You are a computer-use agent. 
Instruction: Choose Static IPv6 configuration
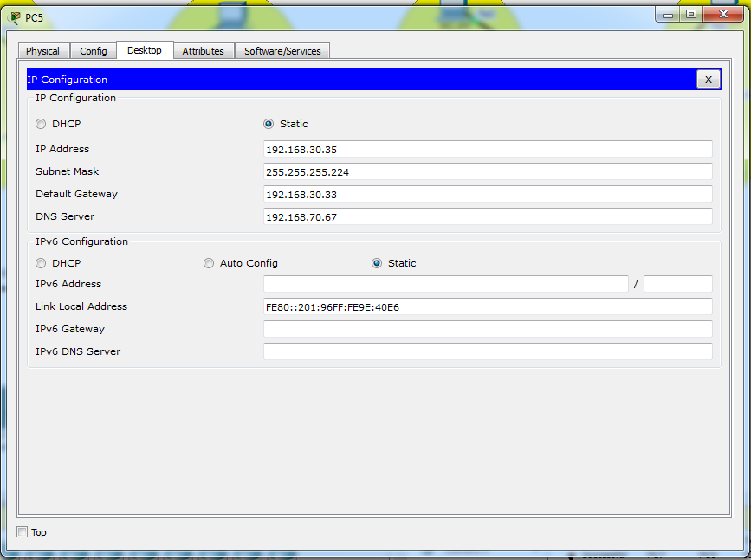coord(377,263)
